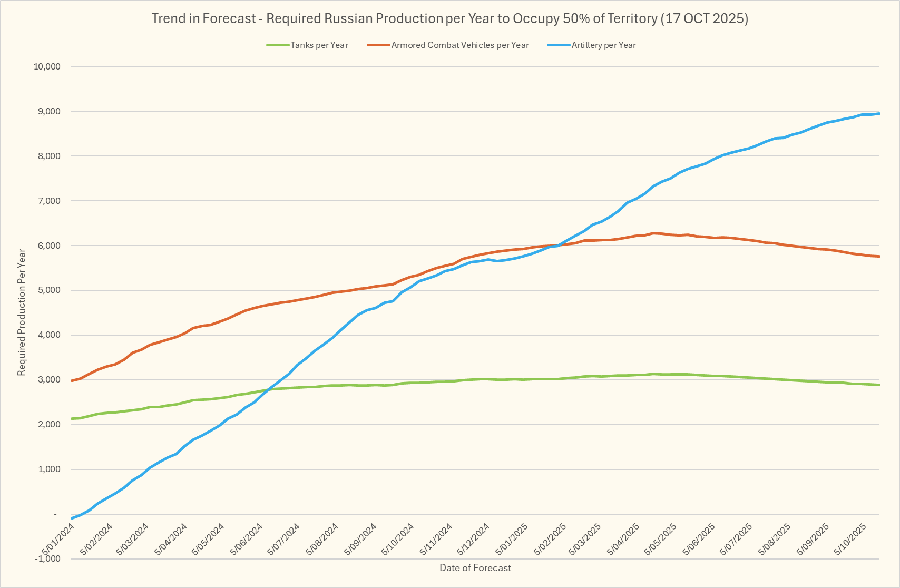Click the 5,000 label on the vertical axis
The height and width of the screenshot is (588, 900).
tap(50, 290)
